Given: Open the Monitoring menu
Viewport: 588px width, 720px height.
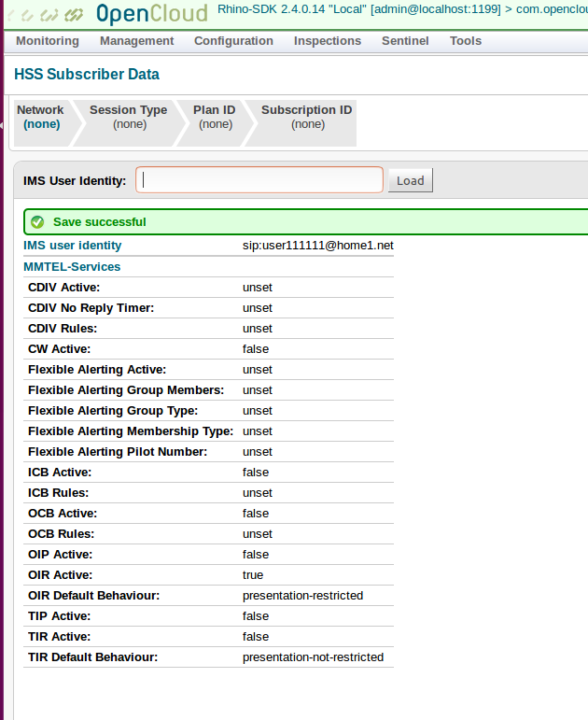Looking at the screenshot, I should (48, 41).
